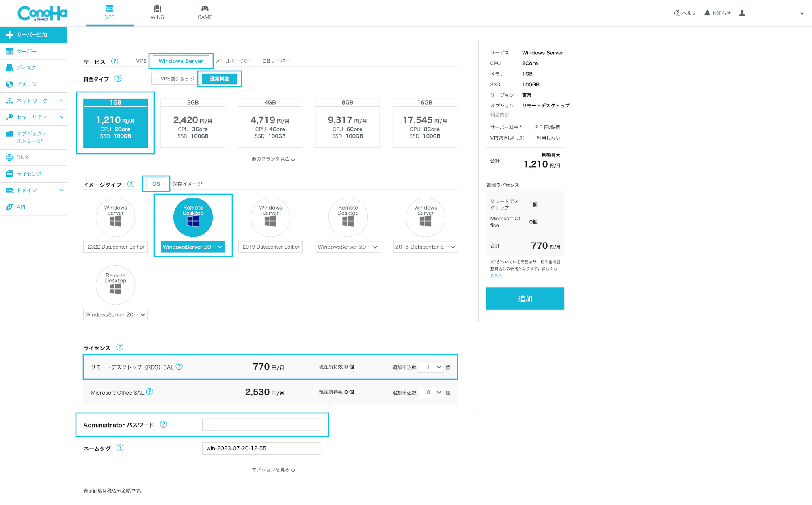This screenshot has width=812, height=505.
Task: Open the user account icon
Action: (742, 13)
